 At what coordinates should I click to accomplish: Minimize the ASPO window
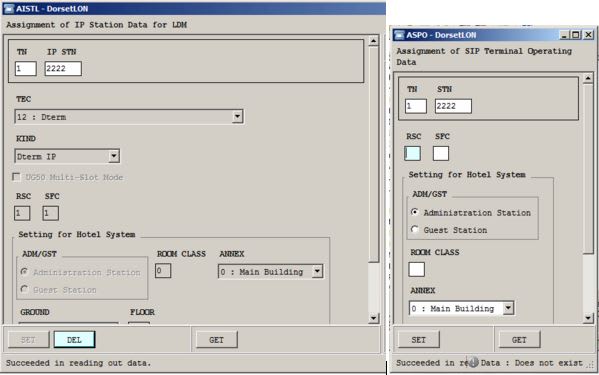[x=565, y=35]
